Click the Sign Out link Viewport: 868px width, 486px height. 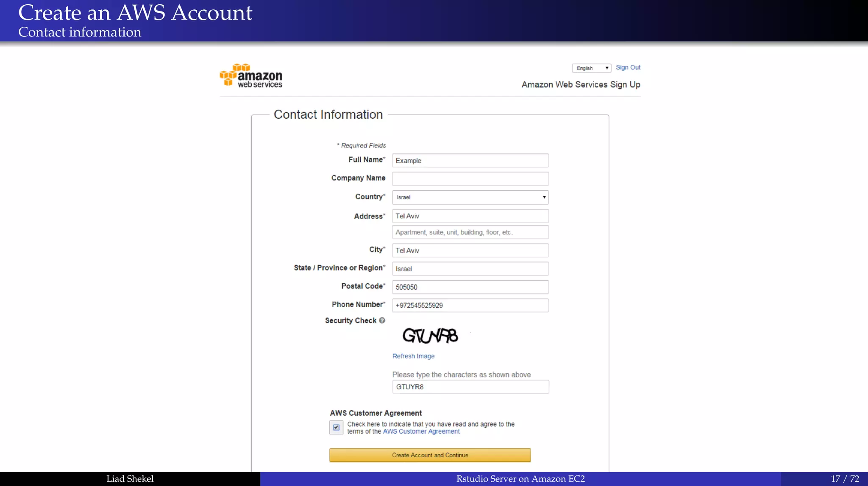tap(628, 67)
